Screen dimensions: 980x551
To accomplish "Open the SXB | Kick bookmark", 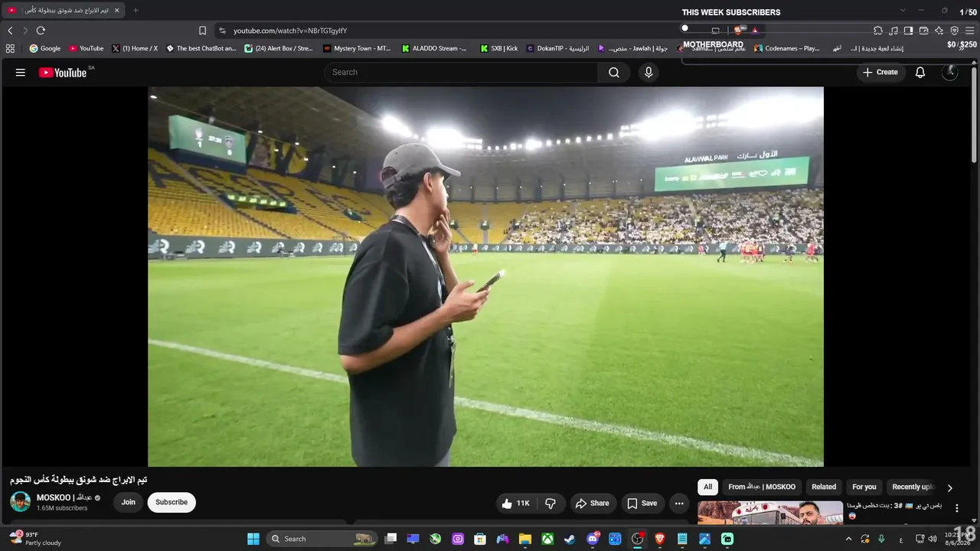I will tap(499, 48).
